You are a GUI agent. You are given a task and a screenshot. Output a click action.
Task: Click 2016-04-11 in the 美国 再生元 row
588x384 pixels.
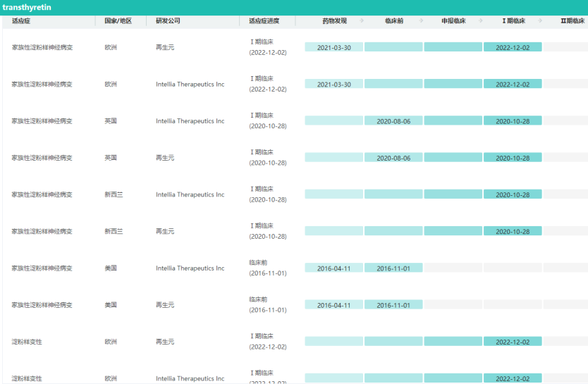(333, 304)
